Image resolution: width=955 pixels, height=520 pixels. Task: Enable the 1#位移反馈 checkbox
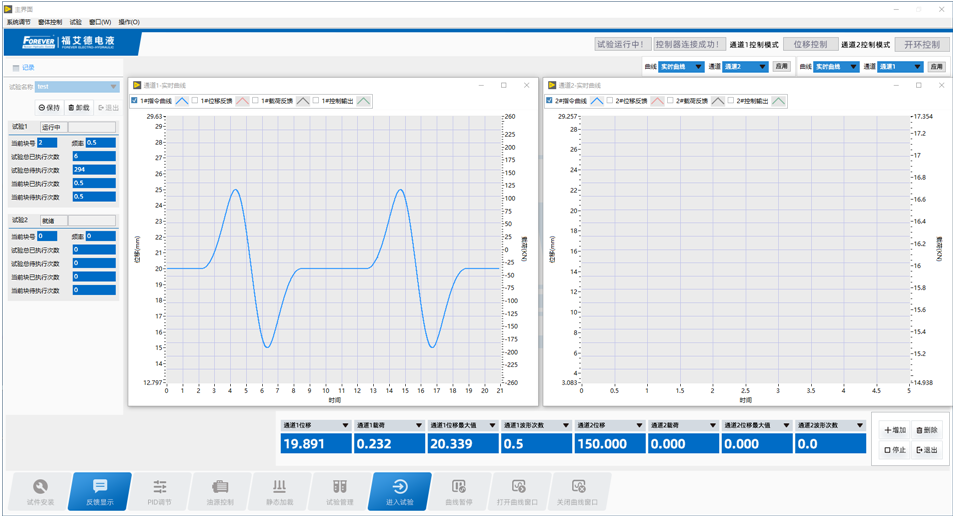coord(195,101)
